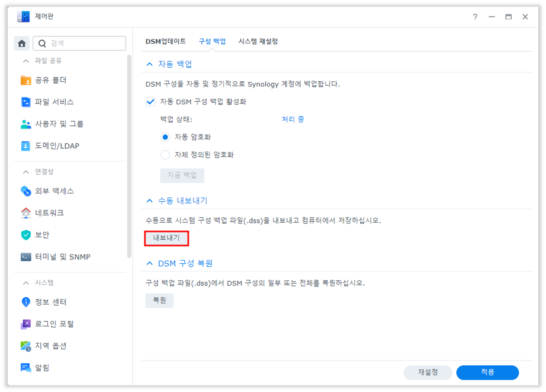Open the 지역 옵션 icon
Viewport: 546px width, 392px height.
tap(26, 346)
